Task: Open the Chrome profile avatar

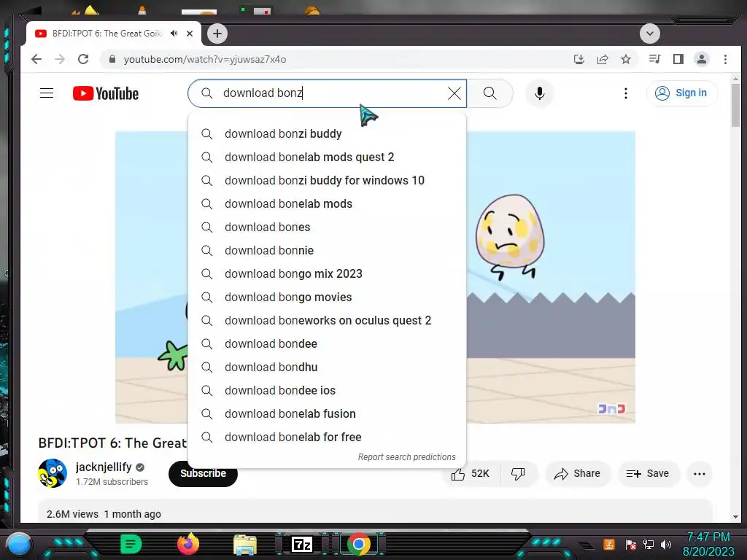Action: (x=702, y=59)
